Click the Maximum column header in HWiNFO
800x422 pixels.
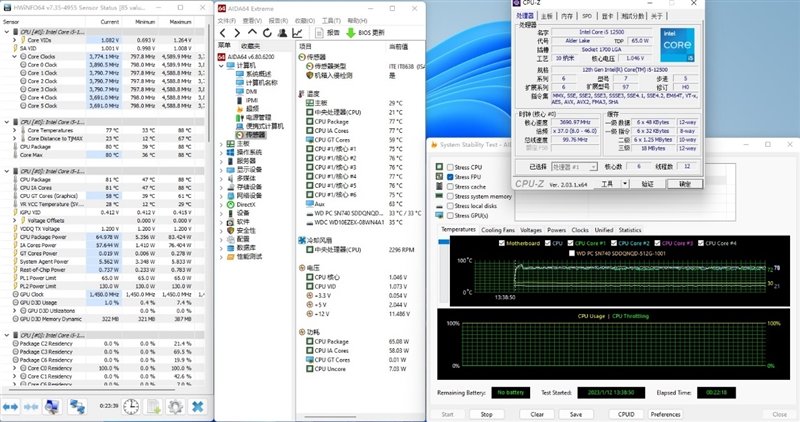pos(180,22)
